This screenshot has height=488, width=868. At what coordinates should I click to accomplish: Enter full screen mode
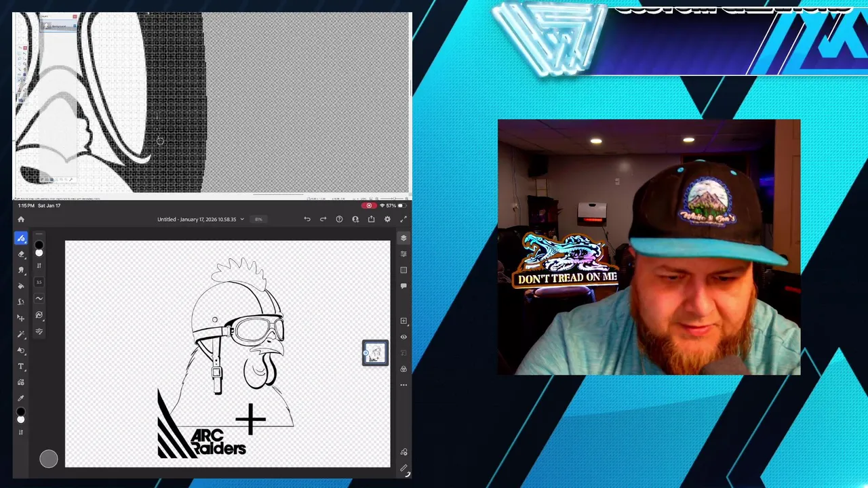point(403,219)
